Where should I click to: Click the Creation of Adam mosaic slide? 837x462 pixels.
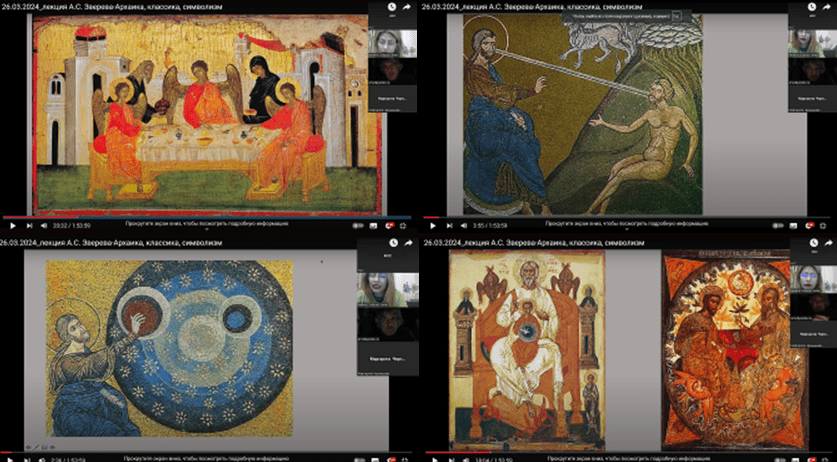pyautogui.click(x=582, y=114)
